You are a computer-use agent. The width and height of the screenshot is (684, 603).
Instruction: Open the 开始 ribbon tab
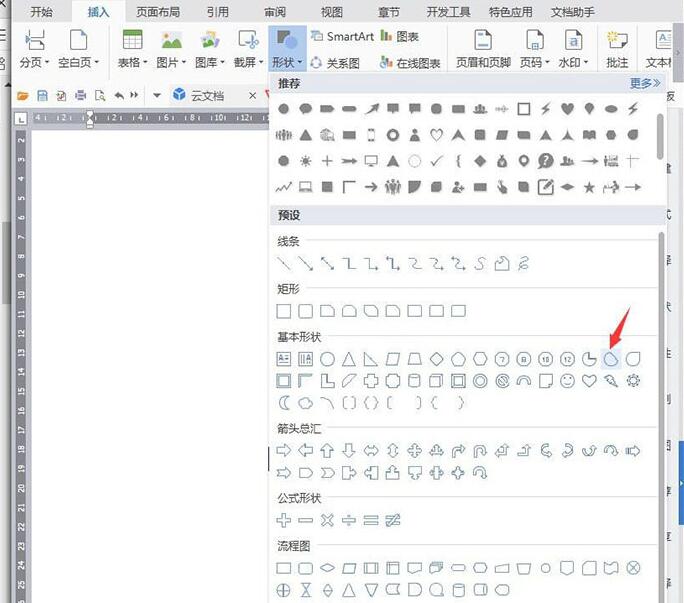41,12
